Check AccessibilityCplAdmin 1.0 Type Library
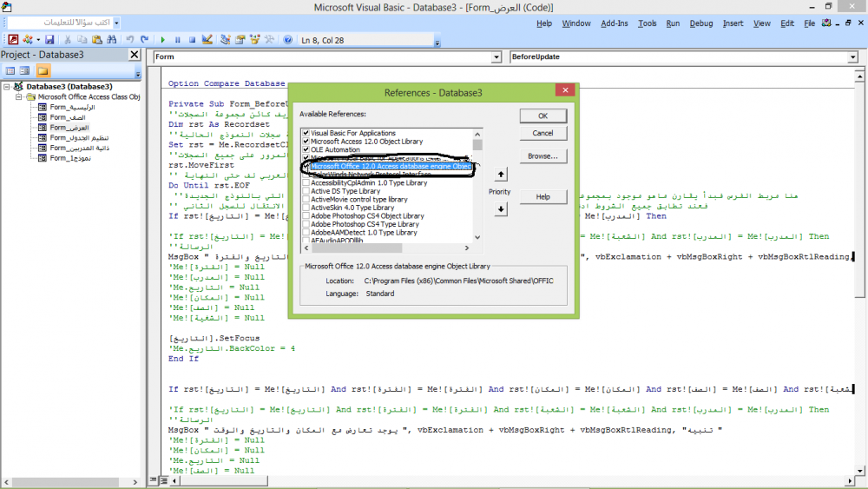 pyautogui.click(x=306, y=182)
